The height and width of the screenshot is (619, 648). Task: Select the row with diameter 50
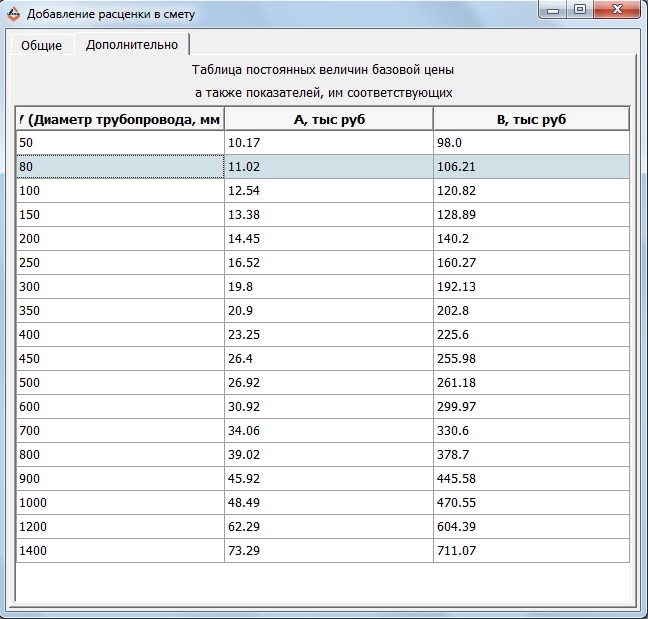click(120, 143)
